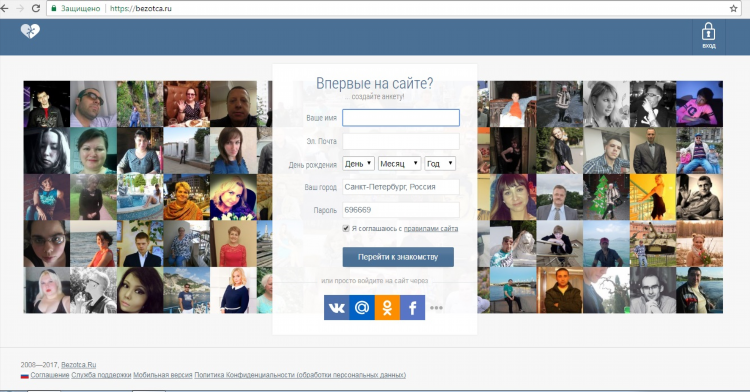This screenshot has width=750, height=392.
Task: Sign in with the Facebook icon
Action: [412, 307]
